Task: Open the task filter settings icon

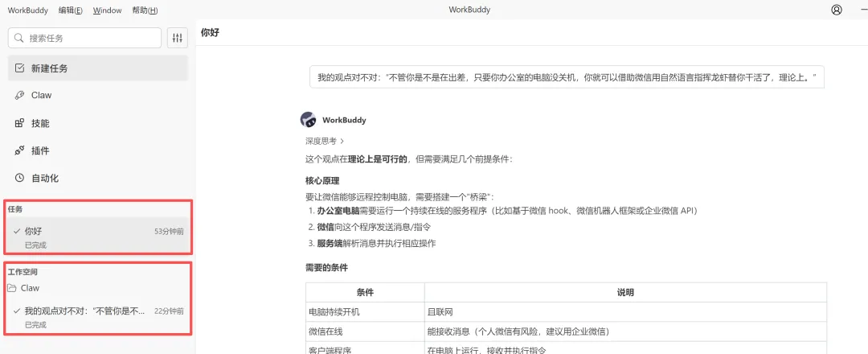Action: pyautogui.click(x=177, y=39)
